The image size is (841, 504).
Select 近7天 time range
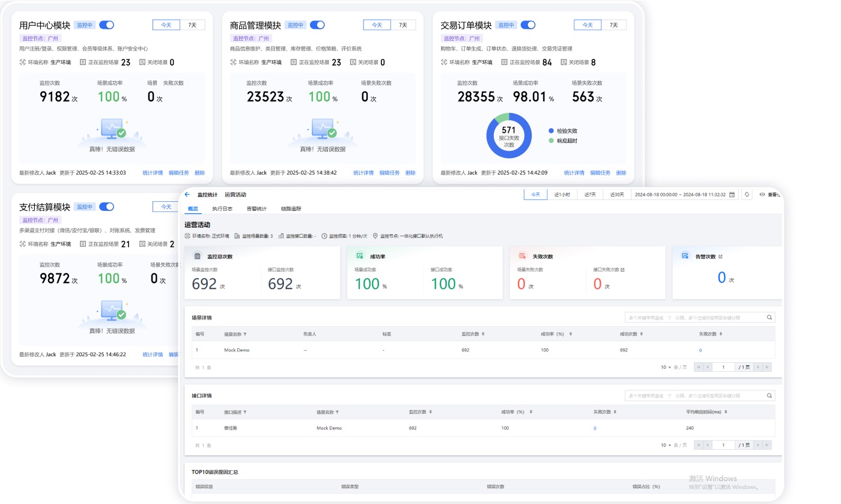(590, 195)
